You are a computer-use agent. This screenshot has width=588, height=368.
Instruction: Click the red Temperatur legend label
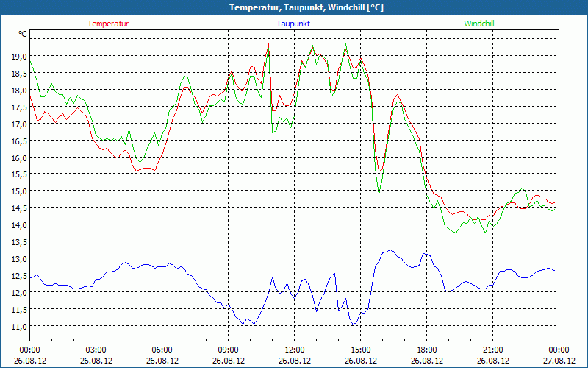[x=108, y=24]
